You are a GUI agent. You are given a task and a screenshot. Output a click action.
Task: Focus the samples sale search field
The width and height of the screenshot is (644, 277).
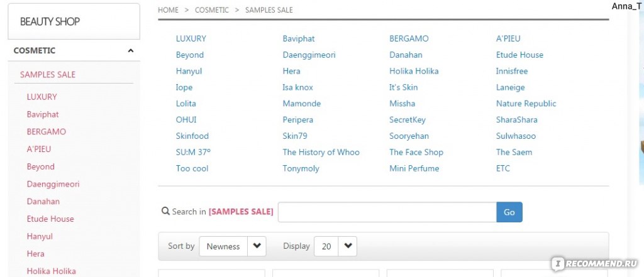387,212
